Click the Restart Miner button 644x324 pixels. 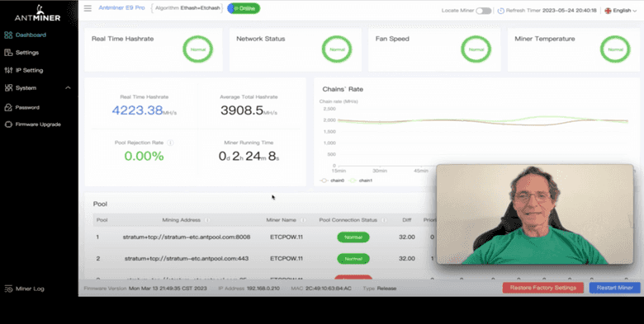[615, 288]
